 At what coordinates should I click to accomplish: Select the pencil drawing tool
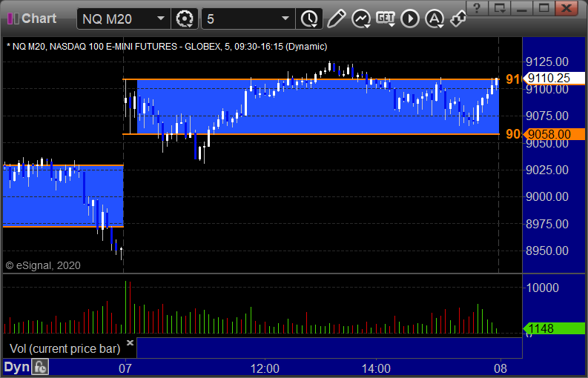tap(336, 19)
